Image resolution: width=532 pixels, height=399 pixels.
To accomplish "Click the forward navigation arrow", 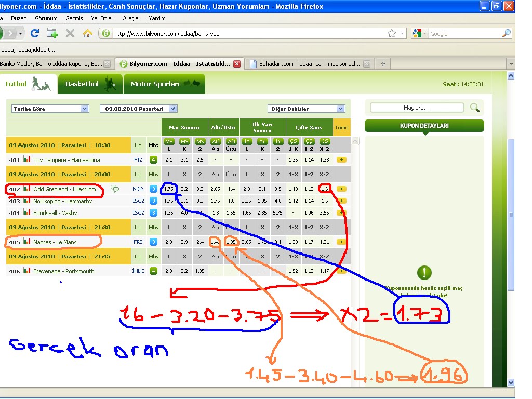I will (10, 33).
